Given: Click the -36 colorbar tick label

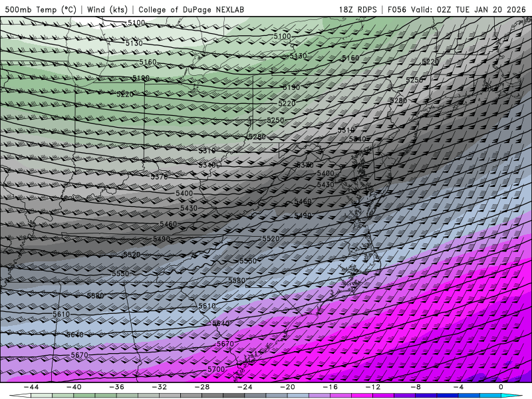Looking at the screenshot, I should tap(117, 387).
